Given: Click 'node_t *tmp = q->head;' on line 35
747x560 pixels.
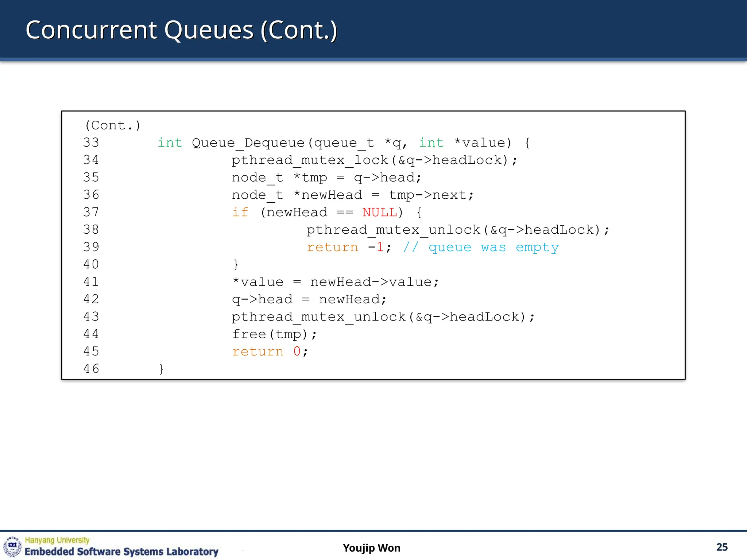Looking at the screenshot, I should [x=326, y=178].
